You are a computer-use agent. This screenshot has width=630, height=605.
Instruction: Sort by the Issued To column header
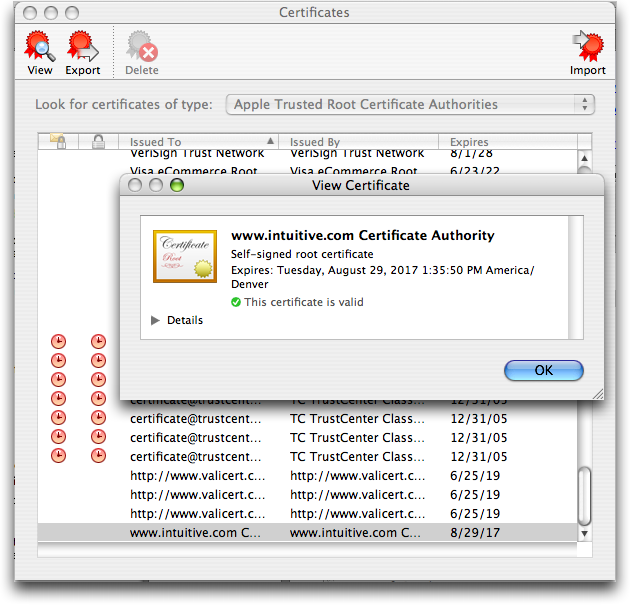pos(198,141)
